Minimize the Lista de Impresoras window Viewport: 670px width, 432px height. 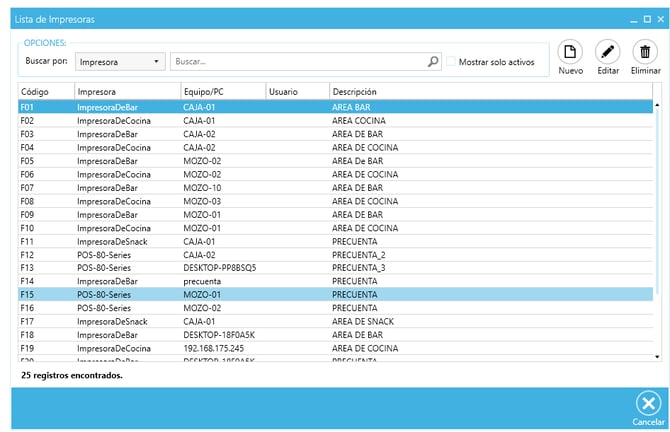632,19
